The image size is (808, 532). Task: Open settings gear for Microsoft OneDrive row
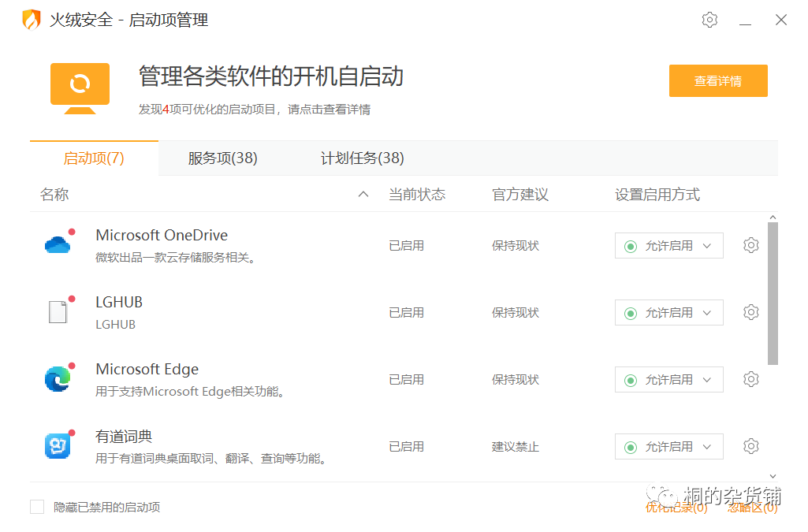pyautogui.click(x=750, y=245)
